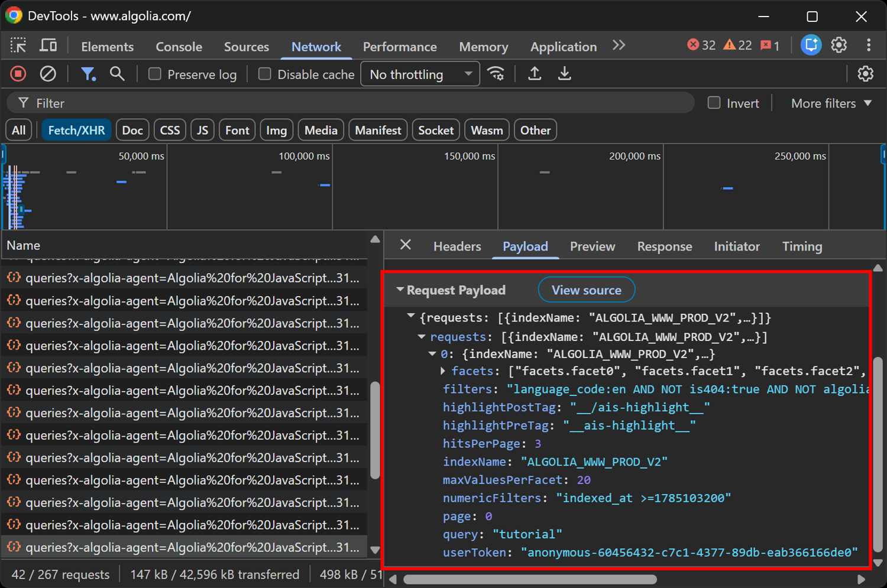
Task: Toggle the CSS type filter
Action: 170,130
